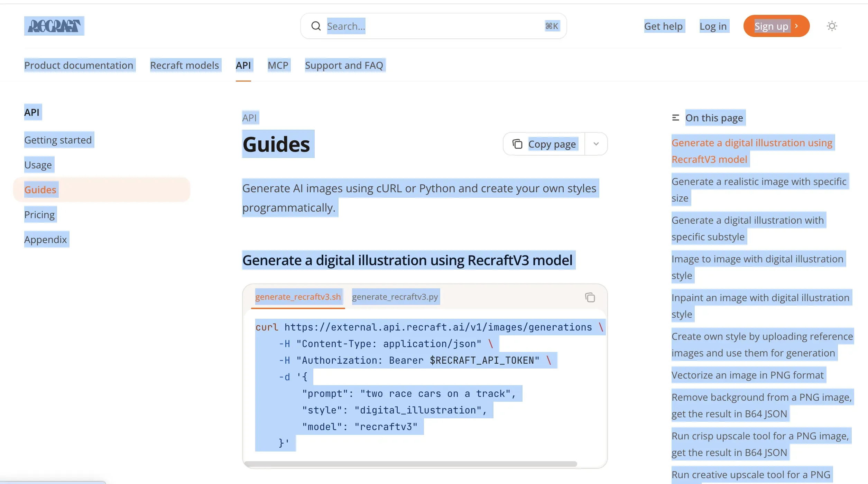Focus the Search field
The height and width of the screenshot is (484, 868).
(x=433, y=26)
